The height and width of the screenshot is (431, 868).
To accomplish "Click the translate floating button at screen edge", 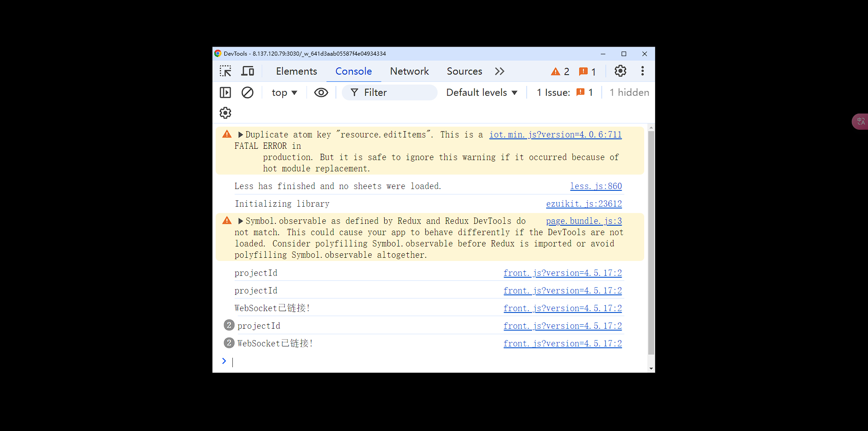I will click(x=860, y=121).
